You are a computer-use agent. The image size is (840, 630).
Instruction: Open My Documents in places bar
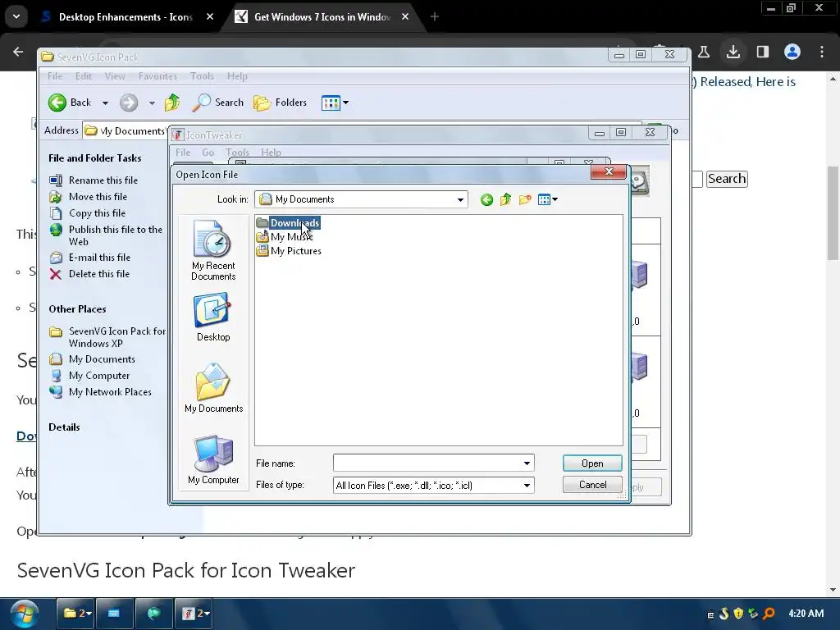point(213,388)
